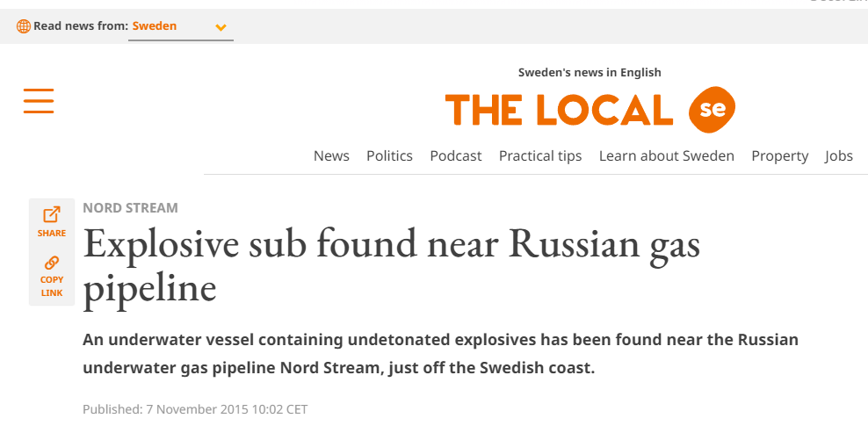Navigate to Practical tips
The width and height of the screenshot is (868, 440).
[540, 155]
